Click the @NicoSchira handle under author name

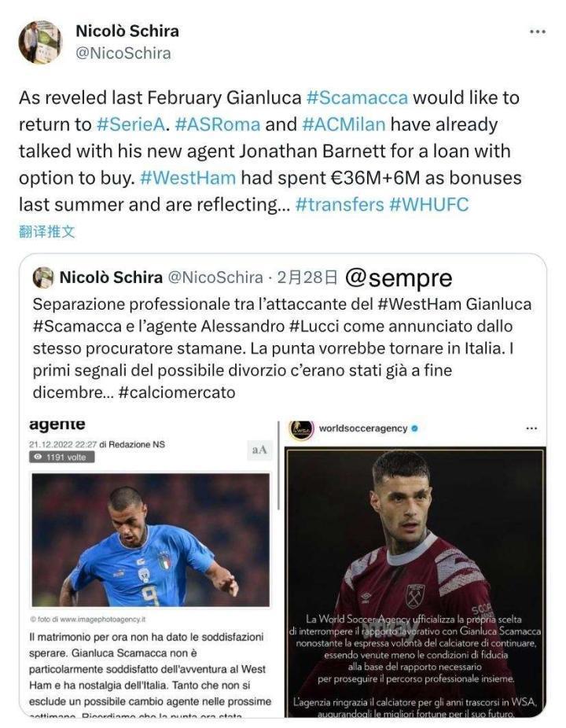click(x=123, y=53)
